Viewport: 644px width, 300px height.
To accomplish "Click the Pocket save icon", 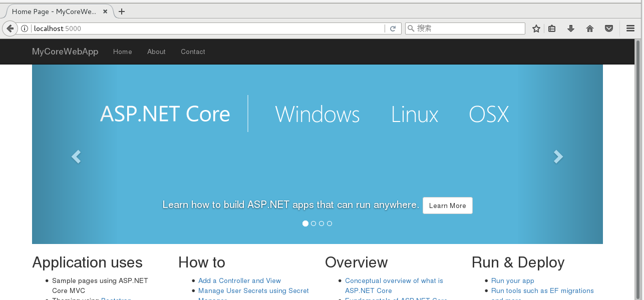I will point(609,28).
